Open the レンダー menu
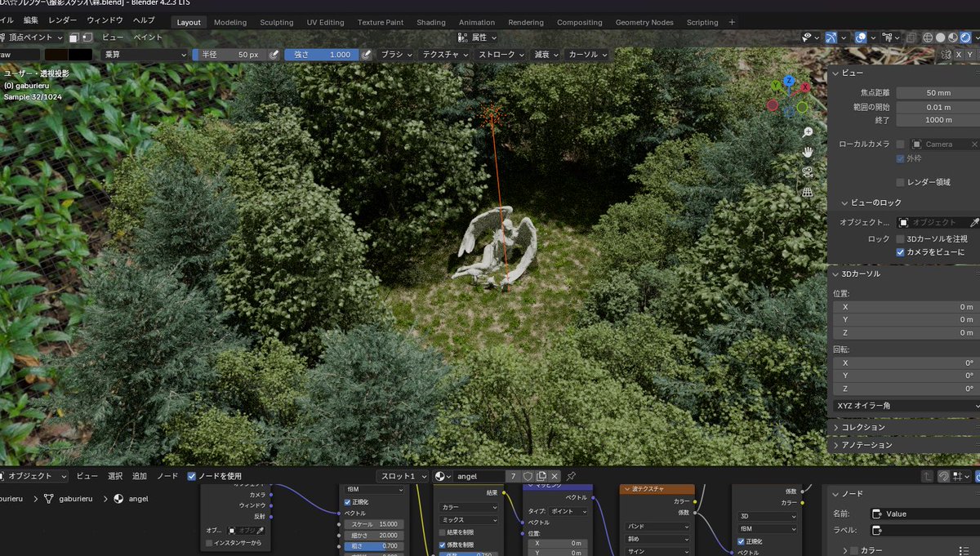This screenshot has width=980, height=556. point(63,20)
